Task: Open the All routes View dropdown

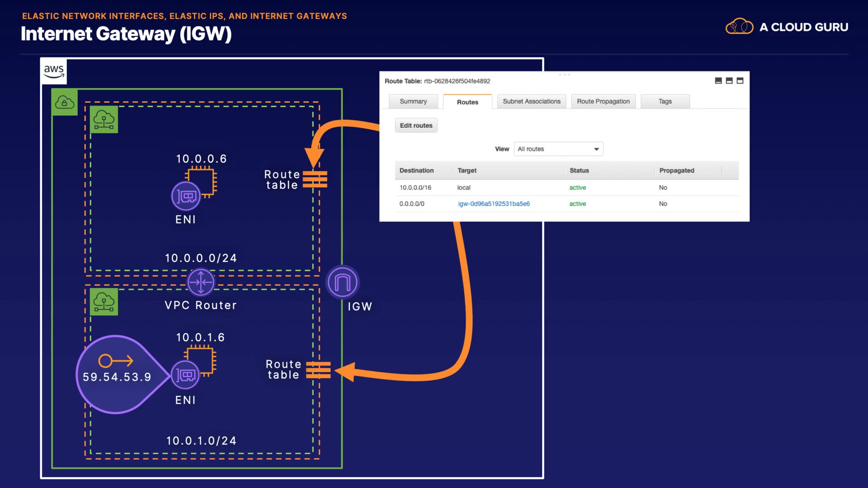Action: pyautogui.click(x=558, y=149)
